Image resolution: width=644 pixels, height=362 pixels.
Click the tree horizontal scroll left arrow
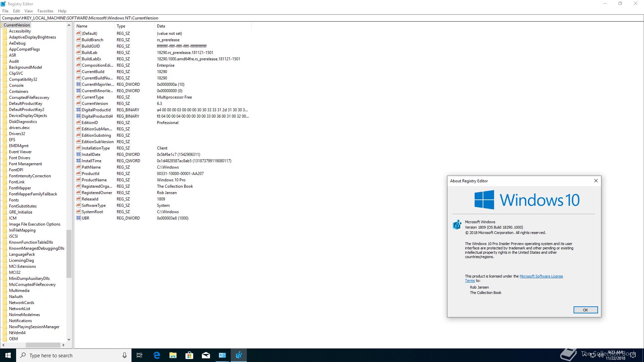pyautogui.click(x=3, y=345)
